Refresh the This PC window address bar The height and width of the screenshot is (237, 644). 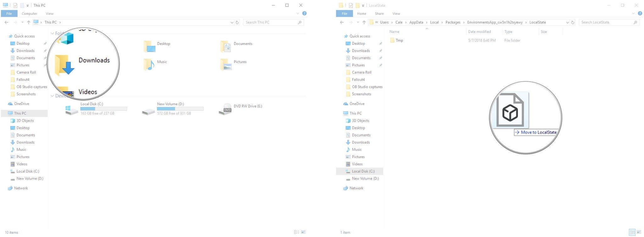click(x=237, y=22)
